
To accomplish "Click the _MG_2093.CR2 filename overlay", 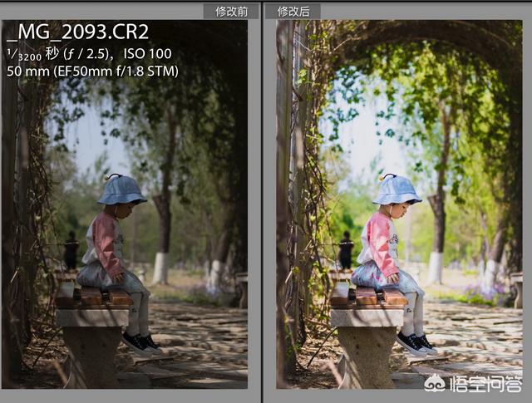I will pyautogui.click(x=78, y=32).
